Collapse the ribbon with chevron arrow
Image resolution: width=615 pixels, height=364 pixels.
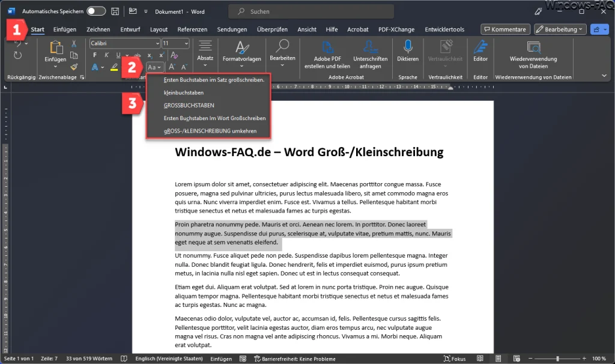604,76
